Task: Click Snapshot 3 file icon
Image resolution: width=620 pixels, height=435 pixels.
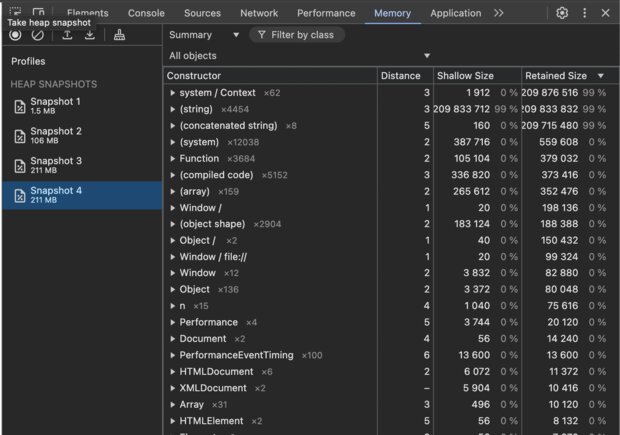Action: 20,166
